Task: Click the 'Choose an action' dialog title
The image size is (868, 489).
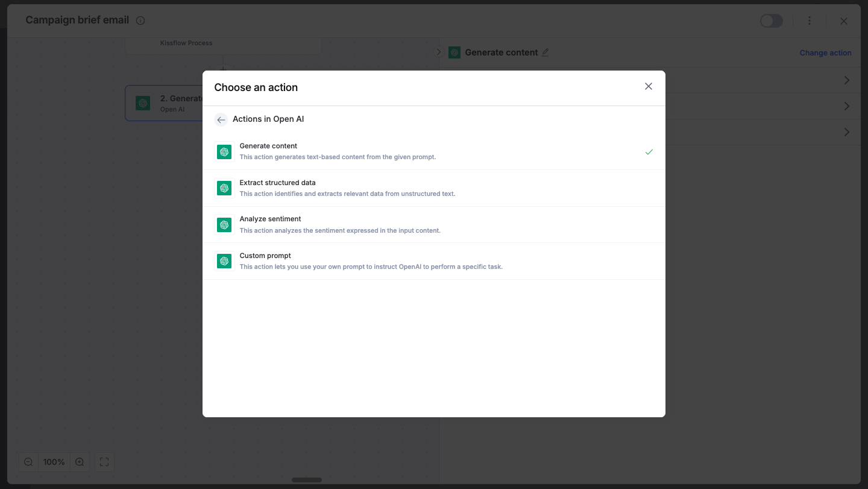Action: click(256, 87)
